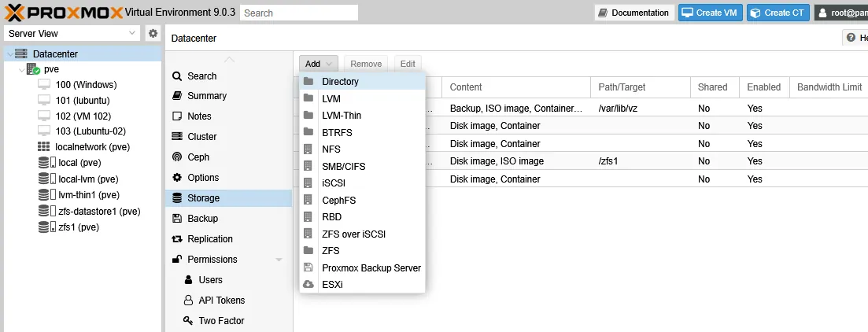Select 102 (VM 102) in tree
The image size is (868, 332).
pyautogui.click(x=83, y=116)
